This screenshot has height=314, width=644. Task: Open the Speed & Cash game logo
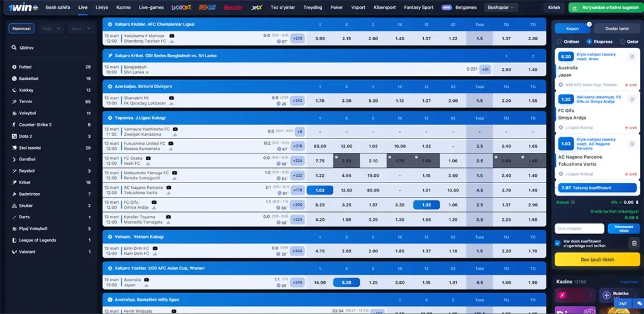[x=207, y=8]
